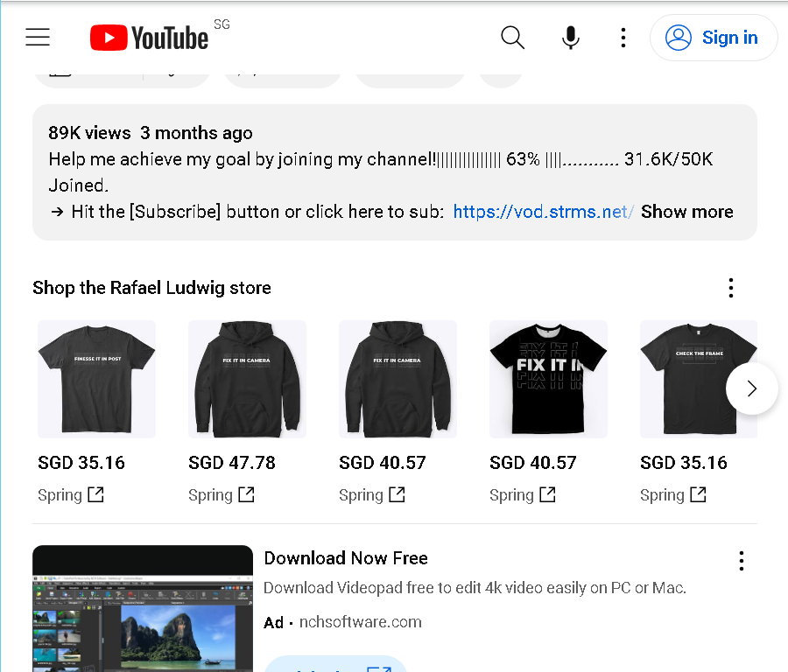Screen dimensions: 788x672
Task: Open Rafael Ludwig store options menu
Action: (x=731, y=288)
